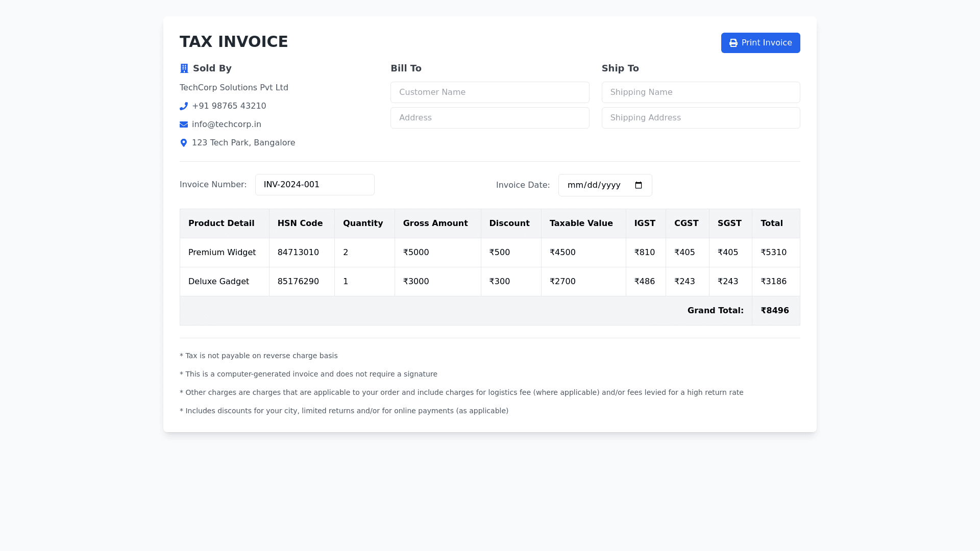The width and height of the screenshot is (980, 551).
Task: Click the Shipping Address input box
Action: click(700, 118)
